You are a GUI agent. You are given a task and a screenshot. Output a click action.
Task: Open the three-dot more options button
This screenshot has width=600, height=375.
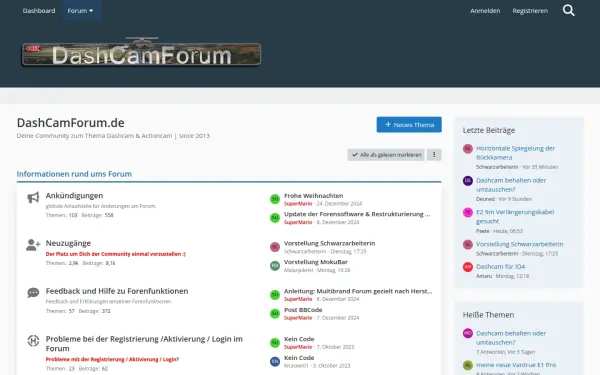tap(434, 155)
